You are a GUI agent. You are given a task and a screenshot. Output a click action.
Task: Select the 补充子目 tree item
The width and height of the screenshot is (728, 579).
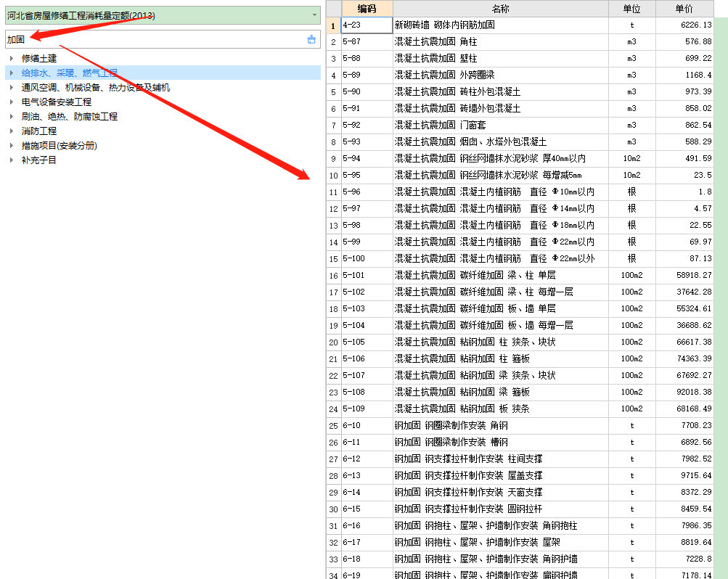[38, 160]
